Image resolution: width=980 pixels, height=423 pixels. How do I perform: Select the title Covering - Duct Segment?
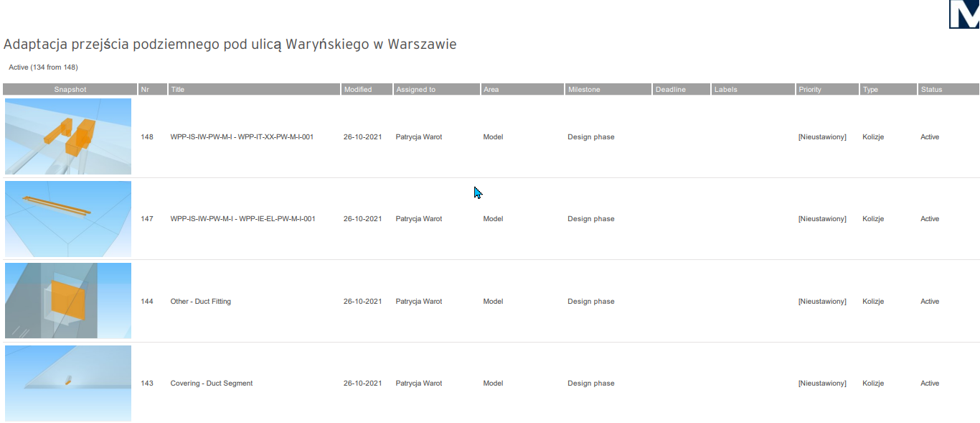click(x=212, y=384)
